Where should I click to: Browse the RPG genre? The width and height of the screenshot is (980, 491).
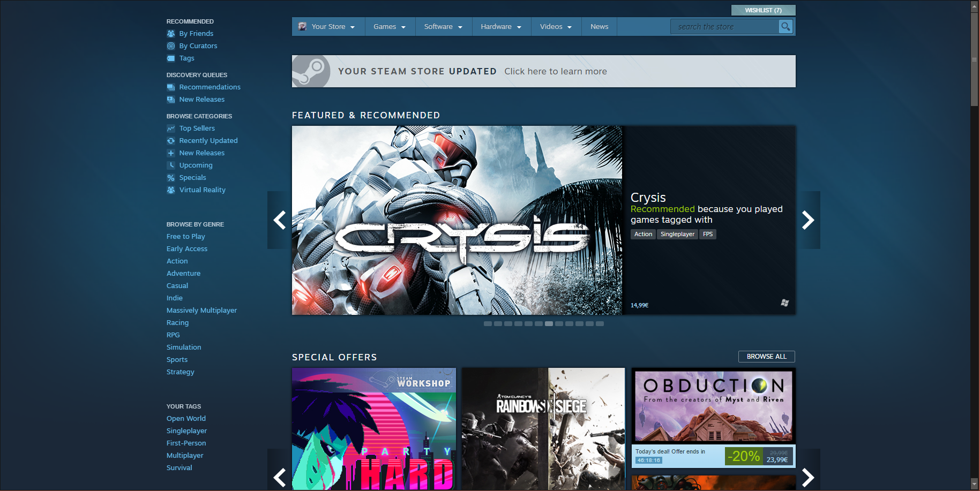[x=173, y=335]
